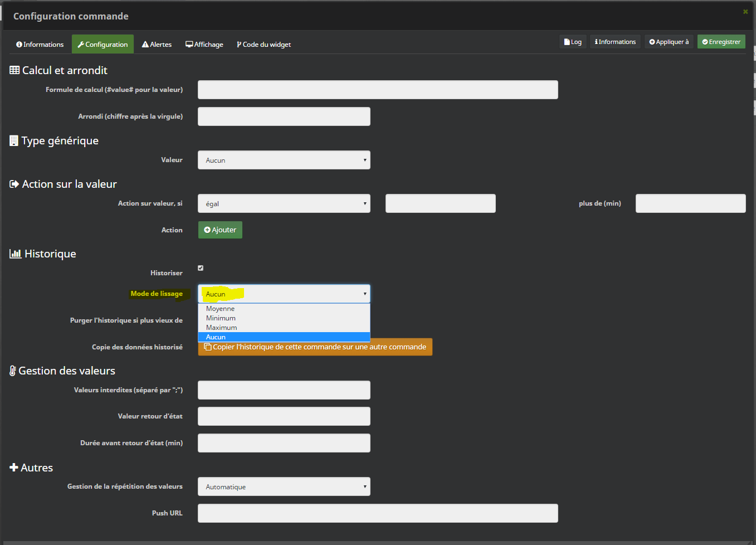Image resolution: width=756 pixels, height=545 pixels.
Task: Select Maximum in the smoothing list
Action: pyautogui.click(x=284, y=328)
